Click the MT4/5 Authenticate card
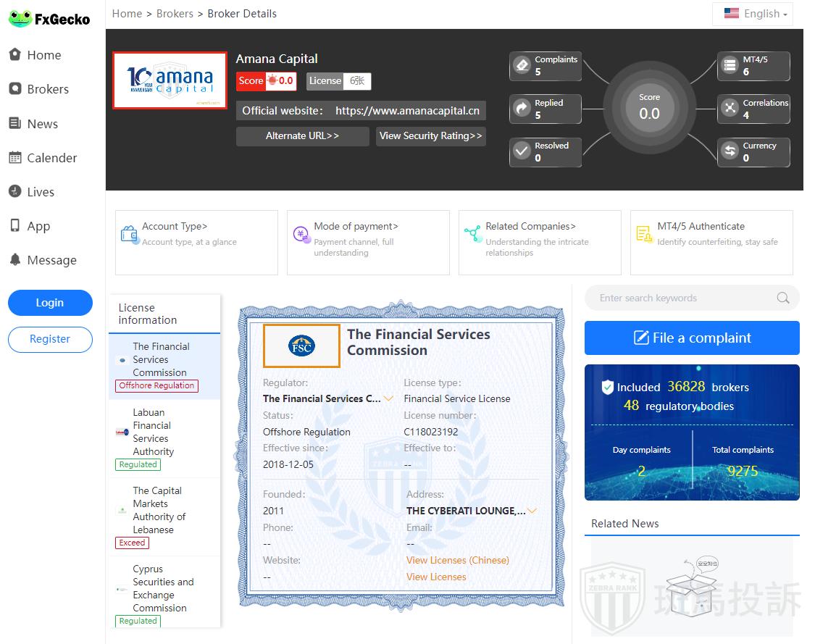815x644 pixels. tap(711, 242)
